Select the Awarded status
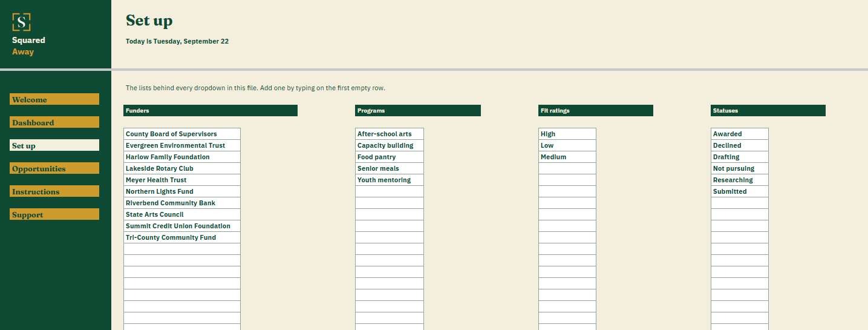868x330 pixels. pyautogui.click(x=740, y=134)
